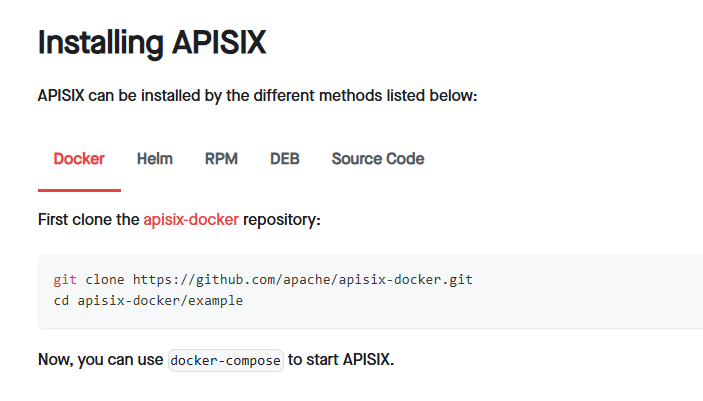Switch to the DEB tab

point(285,159)
